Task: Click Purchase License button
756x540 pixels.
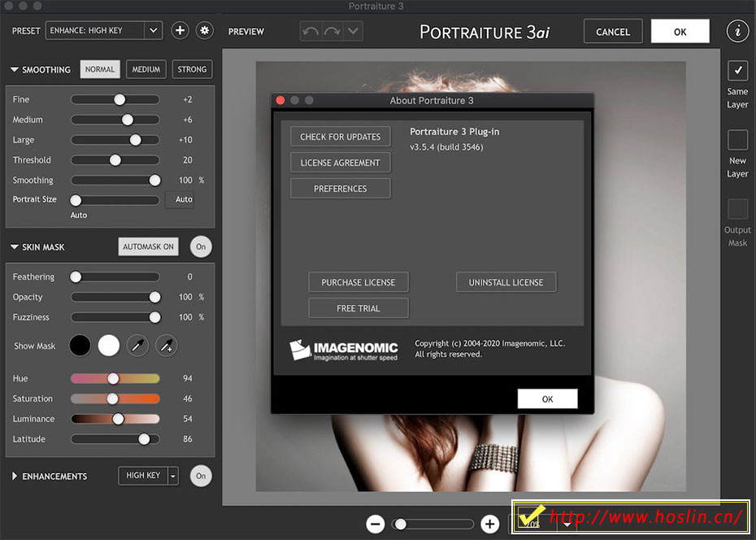Action: [x=358, y=282]
